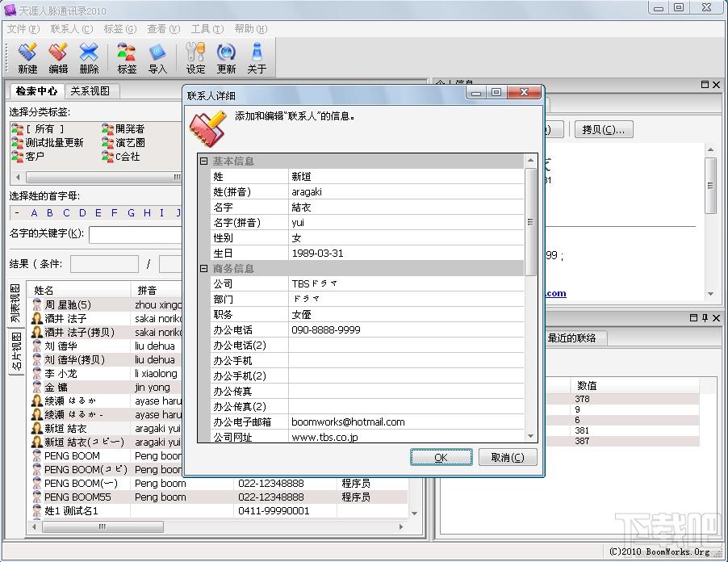Click OK in the contact detail dialog
This screenshot has width=728, height=562.
(441, 458)
